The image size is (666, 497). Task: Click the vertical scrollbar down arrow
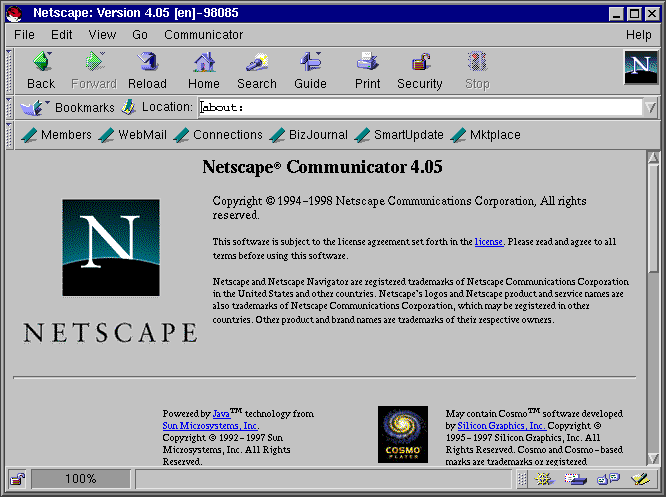click(653, 458)
